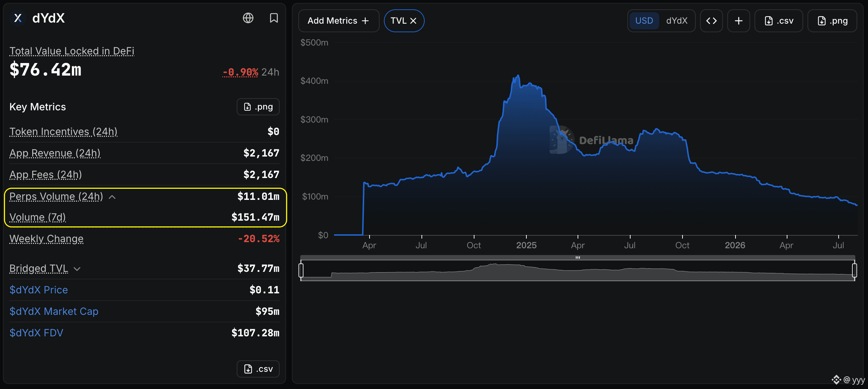Screen dimensions: 868x389
Task: Click the 2026 x-axis label
Action: click(735, 245)
